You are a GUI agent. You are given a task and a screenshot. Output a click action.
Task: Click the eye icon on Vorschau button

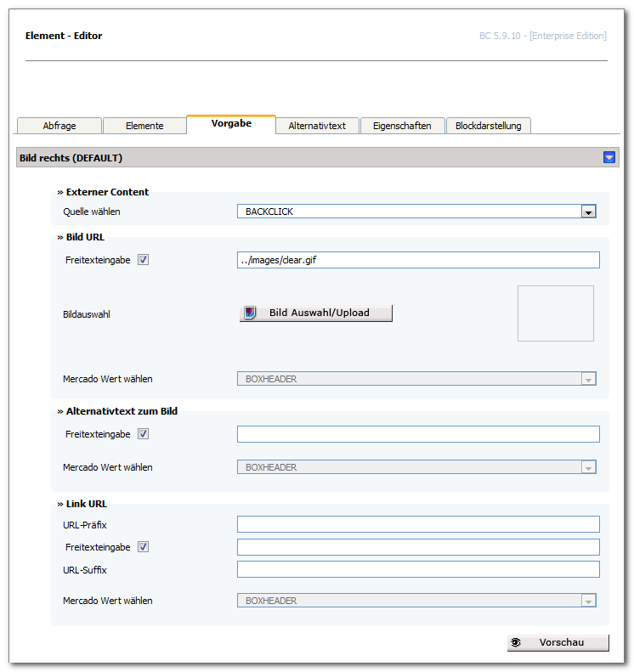point(516,642)
